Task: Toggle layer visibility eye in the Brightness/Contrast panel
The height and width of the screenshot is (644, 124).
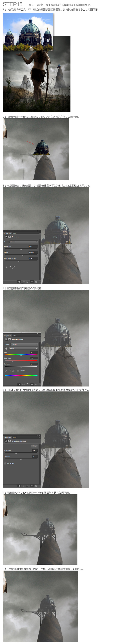Action: [x=32, y=486]
